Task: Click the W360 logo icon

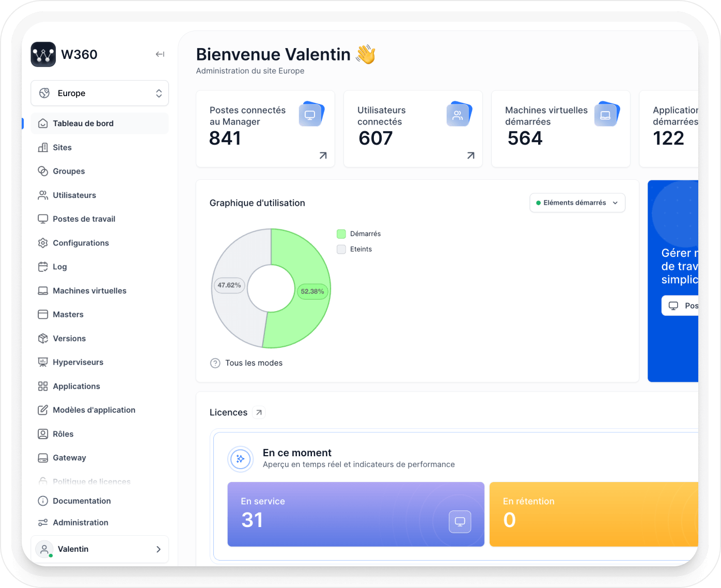Action: pos(43,54)
